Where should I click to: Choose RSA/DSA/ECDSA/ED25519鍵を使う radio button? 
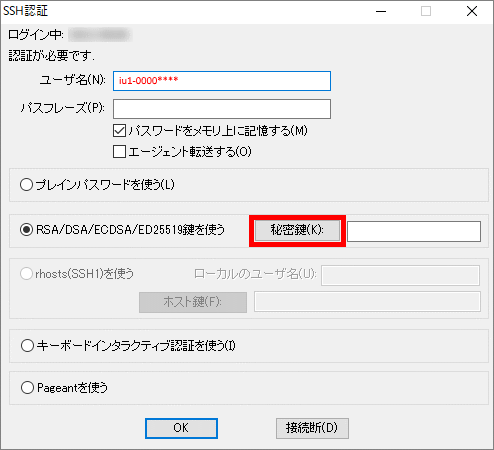click(26, 230)
